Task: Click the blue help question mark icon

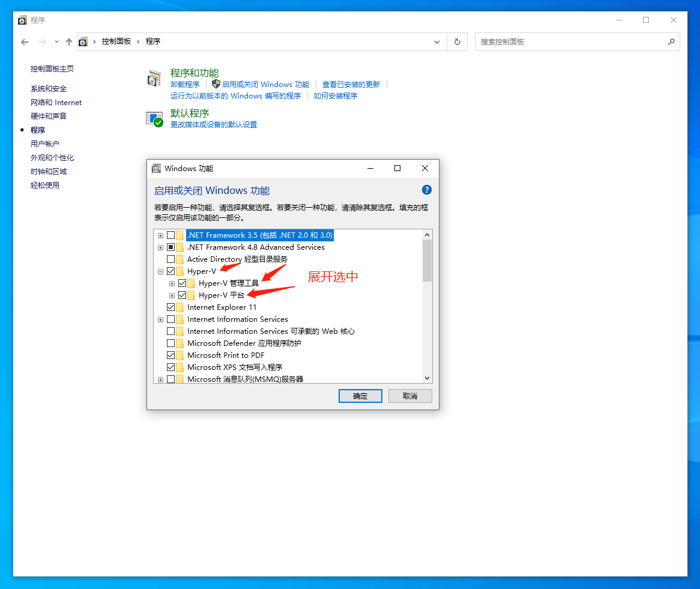Action: tap(427, 190)
